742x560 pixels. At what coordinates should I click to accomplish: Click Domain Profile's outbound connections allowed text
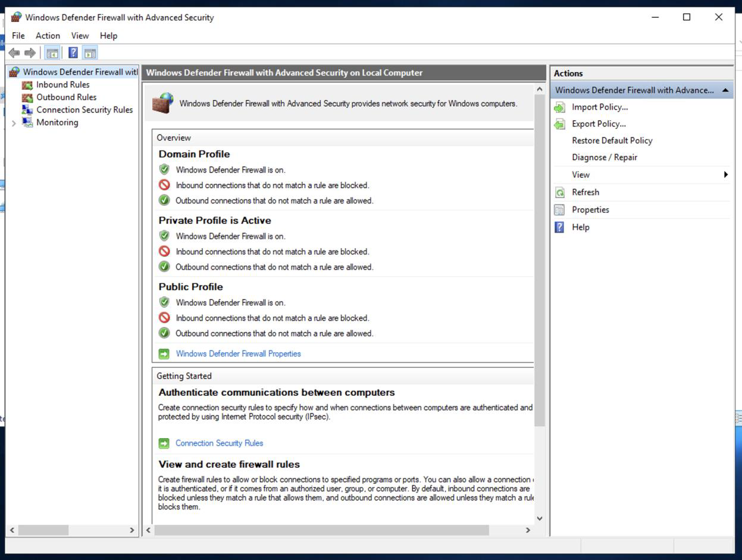pos(274,201)
